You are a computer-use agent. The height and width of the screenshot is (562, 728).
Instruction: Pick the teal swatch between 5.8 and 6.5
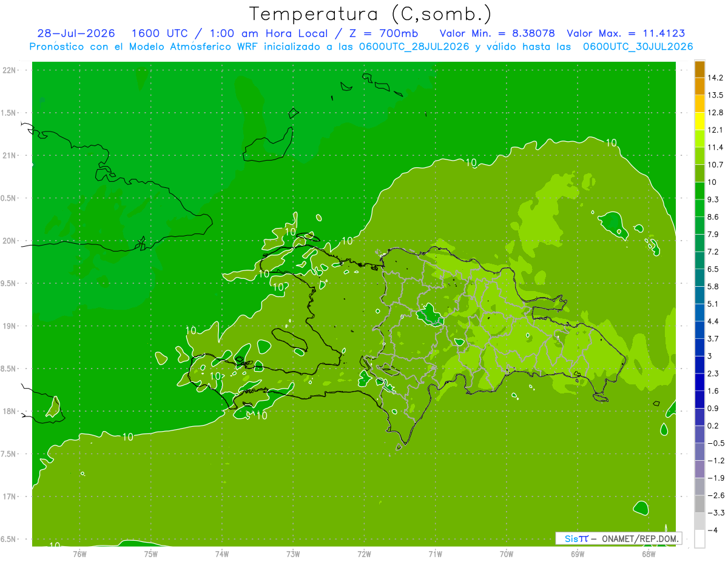[x=699, y=278]
